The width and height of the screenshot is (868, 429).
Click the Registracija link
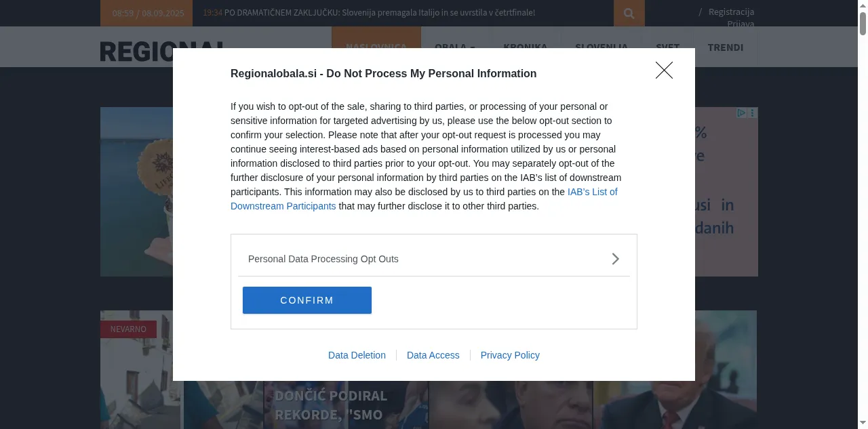pyautogui.click(x=731, y=12)
